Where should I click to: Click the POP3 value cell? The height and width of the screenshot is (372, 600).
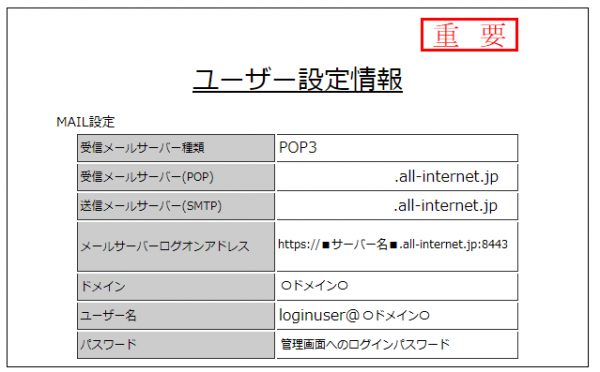click(397, 148)
